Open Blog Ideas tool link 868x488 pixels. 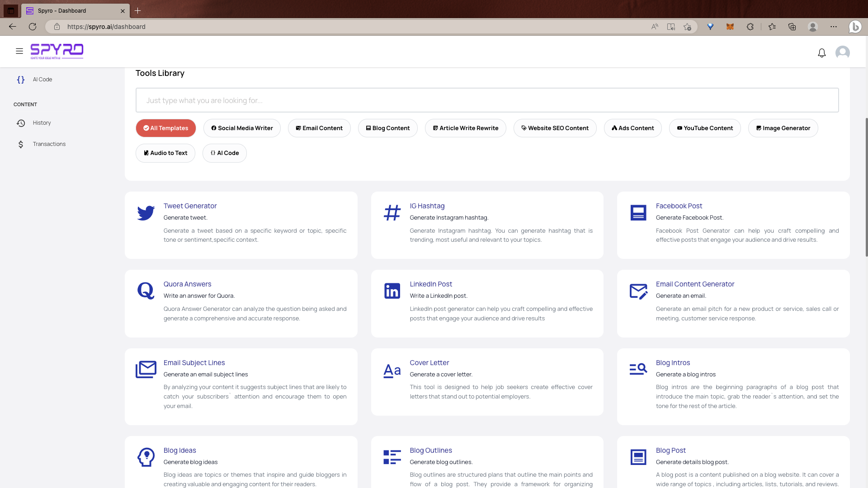click(180, 450)
